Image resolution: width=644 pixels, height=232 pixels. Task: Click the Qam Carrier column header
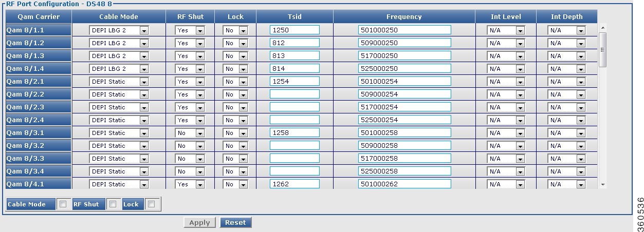click(39, 17)
